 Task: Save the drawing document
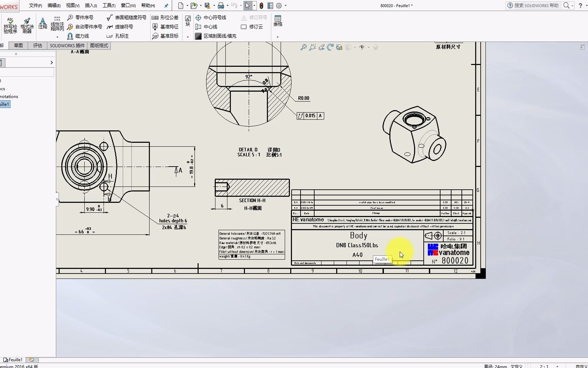coord(207,5)
